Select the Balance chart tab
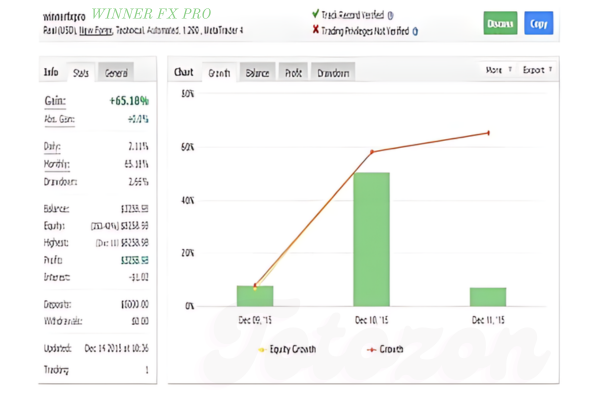Viewport: 600px width, 400px height. click(x=257, y=73)
